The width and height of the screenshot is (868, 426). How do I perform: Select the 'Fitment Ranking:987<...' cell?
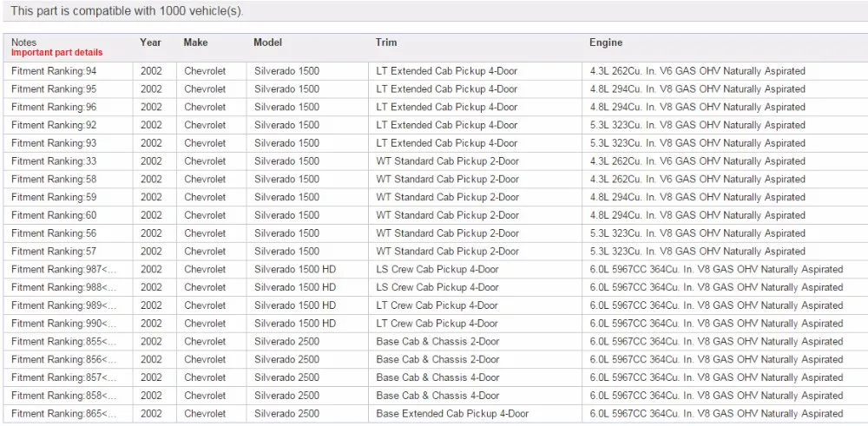coord(68,270)
